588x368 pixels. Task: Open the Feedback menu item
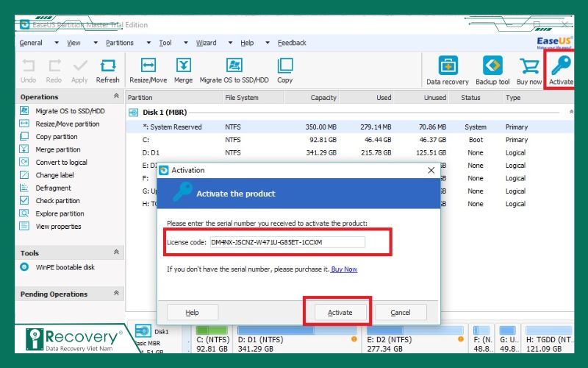coord(292,43)
